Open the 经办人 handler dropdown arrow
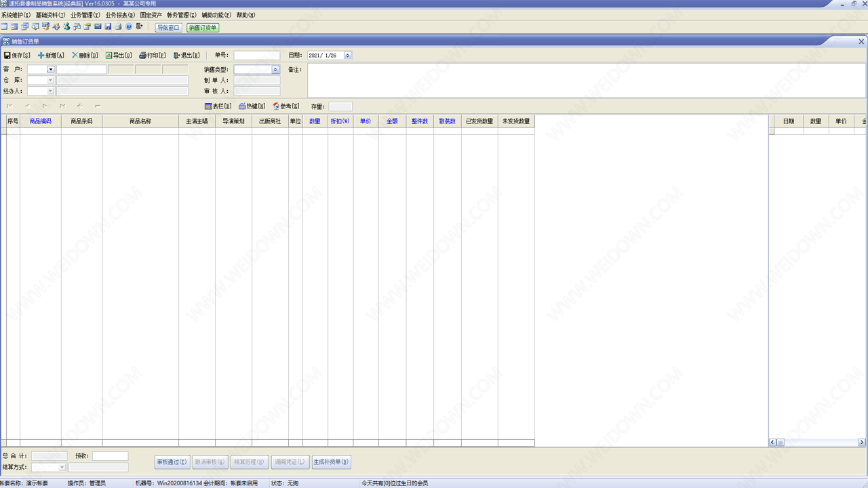The height and width of the screenshot is (488, 868). point(50,91)
